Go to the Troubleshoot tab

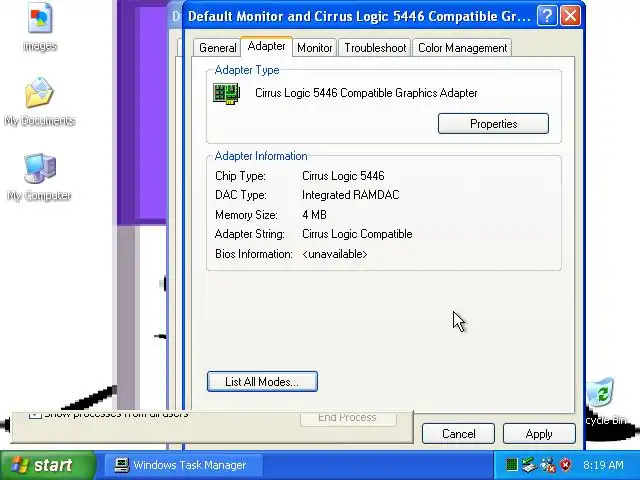(x=375, y=48)
